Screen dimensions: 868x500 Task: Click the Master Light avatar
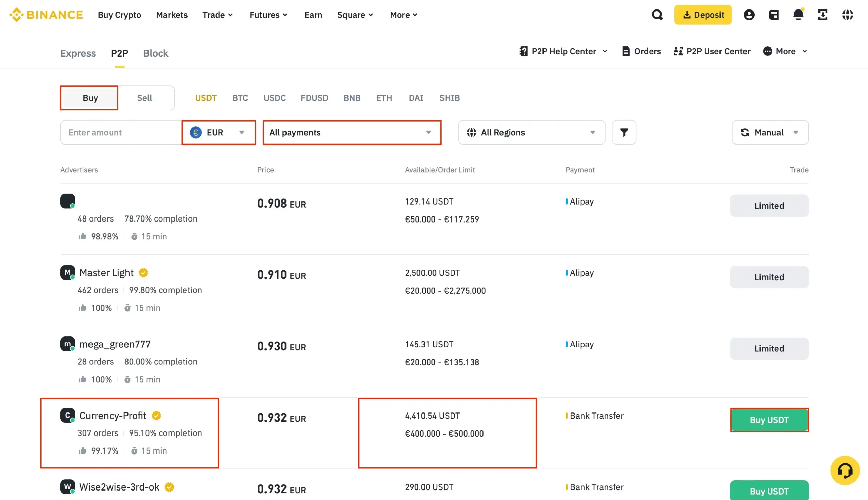[67, 272]
